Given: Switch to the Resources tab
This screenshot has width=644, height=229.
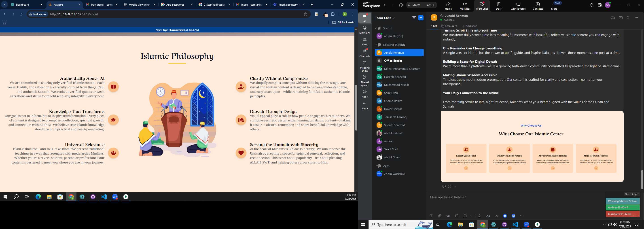Looking at the screenshot, I should coord(449,26).
